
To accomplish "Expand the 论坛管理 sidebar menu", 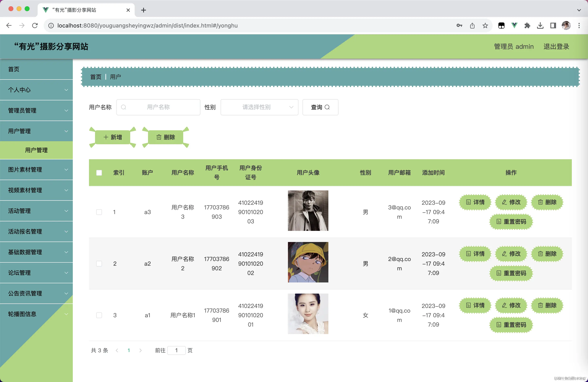I will point(37,273).
